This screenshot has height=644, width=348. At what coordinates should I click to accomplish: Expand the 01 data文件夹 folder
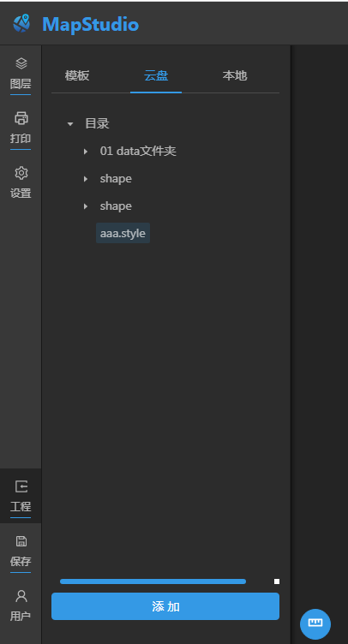click(86, 152)
